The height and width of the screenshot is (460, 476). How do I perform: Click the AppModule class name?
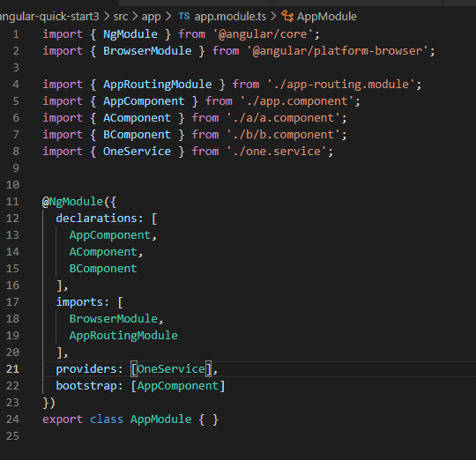(x=161, y=419)
